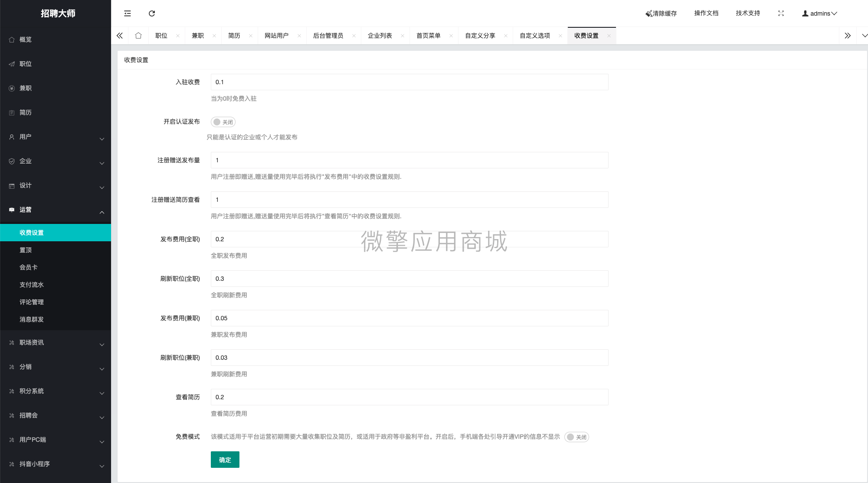
Task: Click the 发布费用(兼职) input field
Action: tap(409, 318)
